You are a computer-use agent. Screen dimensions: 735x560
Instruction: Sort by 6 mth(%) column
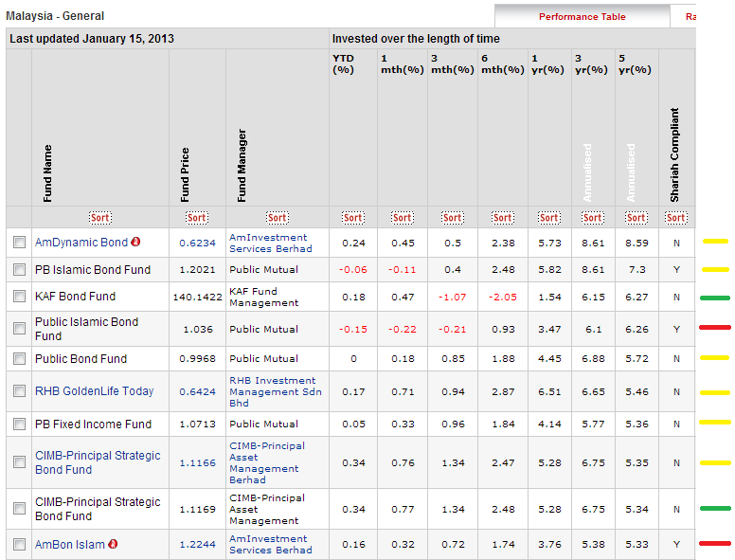(x=503, y=218)
